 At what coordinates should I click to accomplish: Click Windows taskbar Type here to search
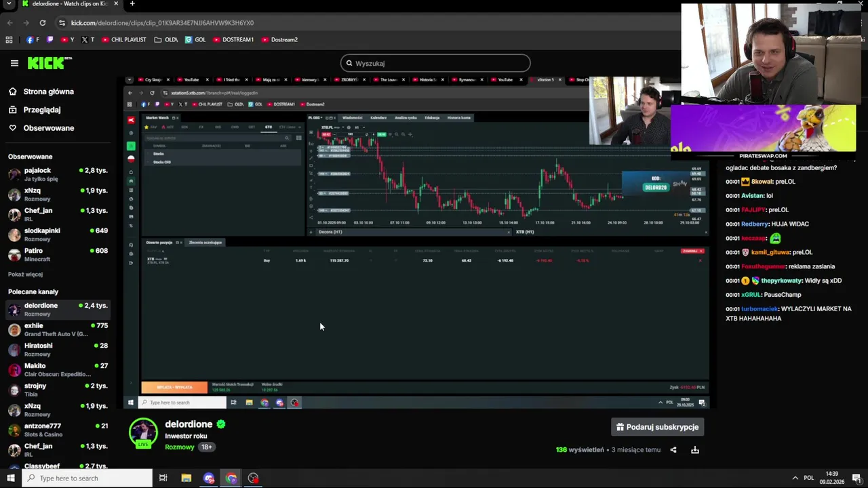click(x=88, y=478)
